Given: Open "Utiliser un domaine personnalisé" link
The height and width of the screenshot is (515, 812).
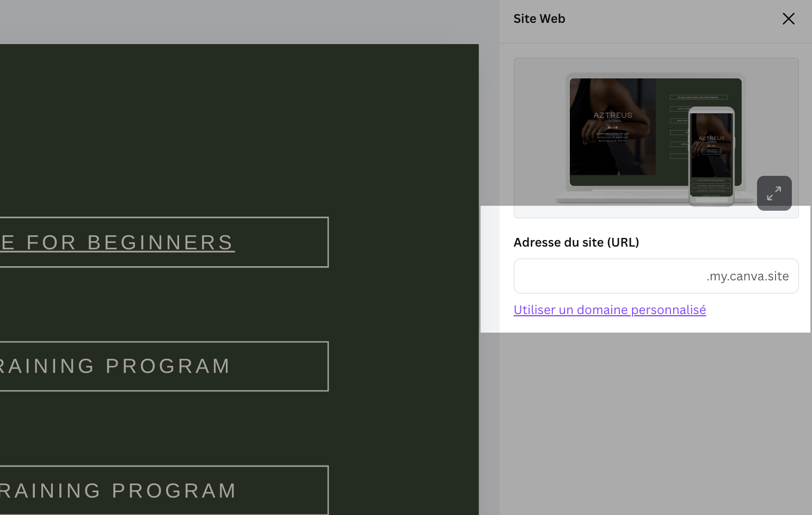Looking at the screenshot, I should (610, 310).
